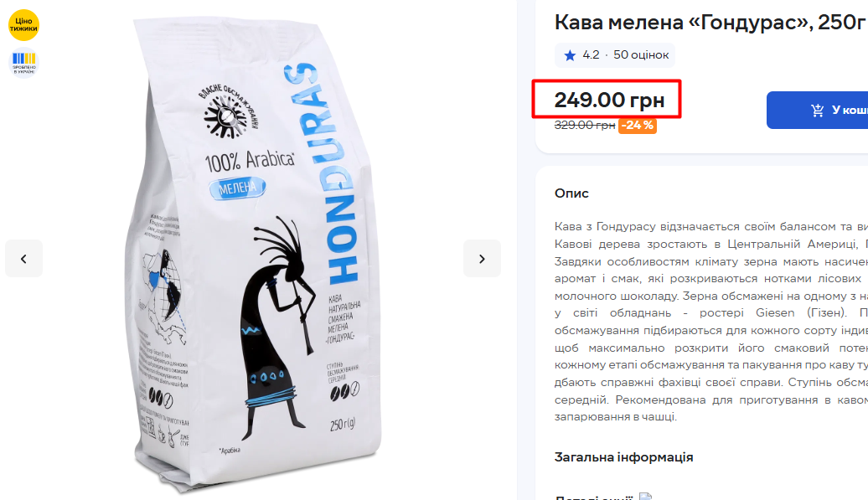The width and height of the screenshot is (868, 500).
Task: Click the 4.2 rating value
Action: point(591,54)
